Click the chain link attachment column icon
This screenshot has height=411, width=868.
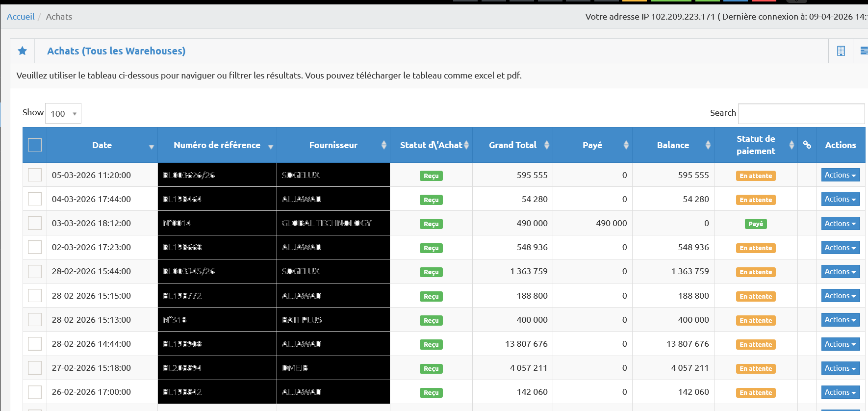[807, 145]
